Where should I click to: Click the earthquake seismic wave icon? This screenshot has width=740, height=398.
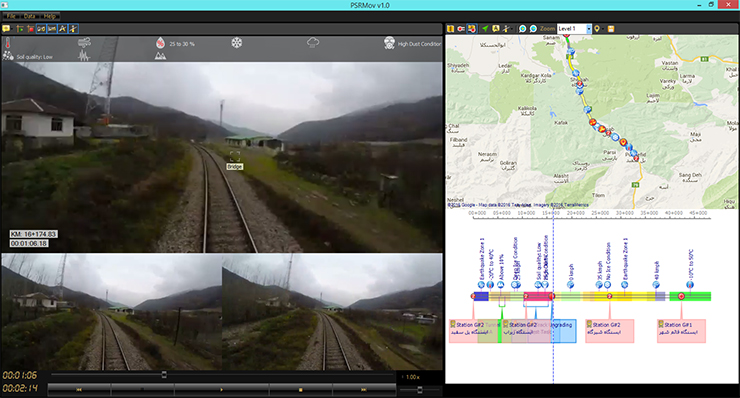(x=84, y=56)
